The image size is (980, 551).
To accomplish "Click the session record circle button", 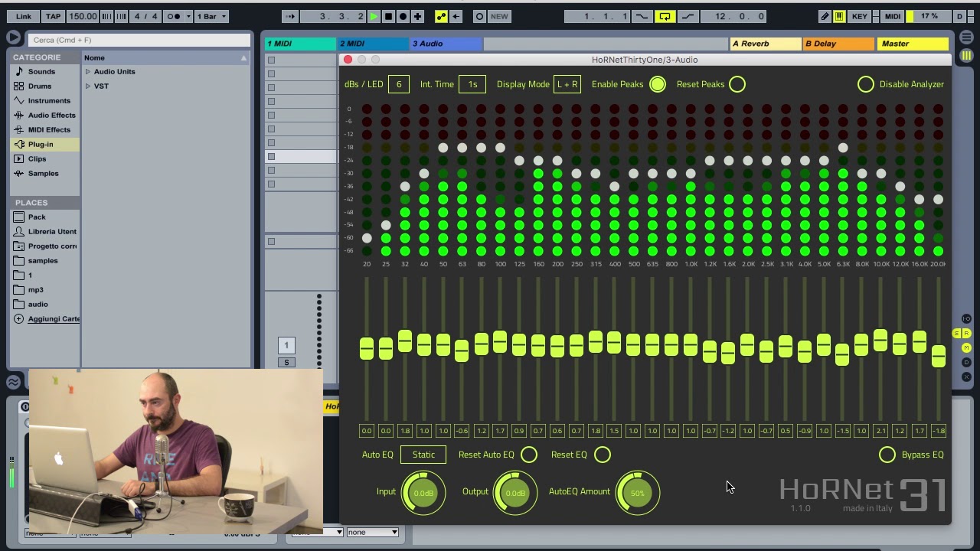I will pyautogui.click(x=479, y=16).
